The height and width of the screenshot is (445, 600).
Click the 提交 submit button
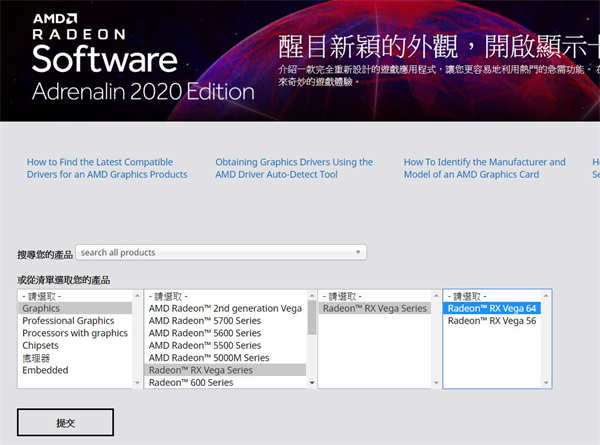(x=65, y=422)
